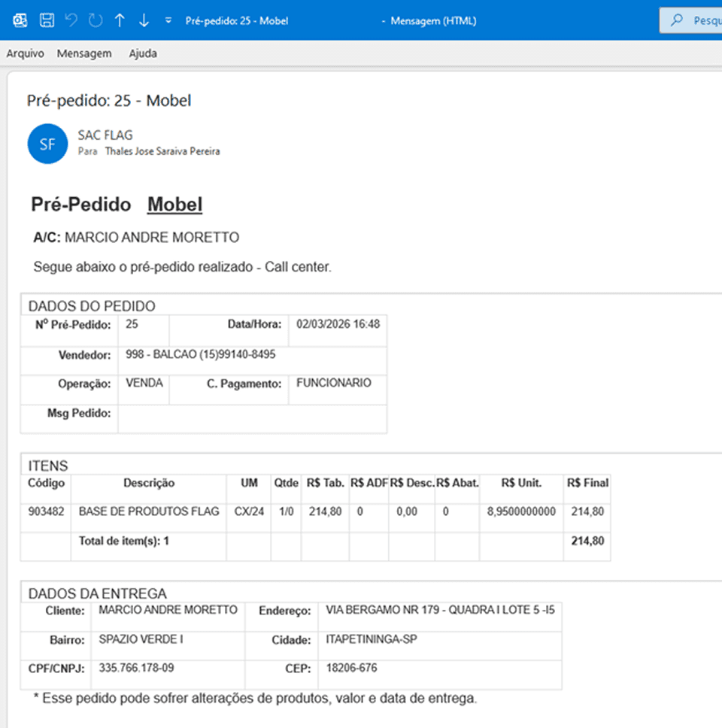Screen dimensions: 722x728
Task: Click sender name SAC FLAG
Action: [x=105, y=135]
